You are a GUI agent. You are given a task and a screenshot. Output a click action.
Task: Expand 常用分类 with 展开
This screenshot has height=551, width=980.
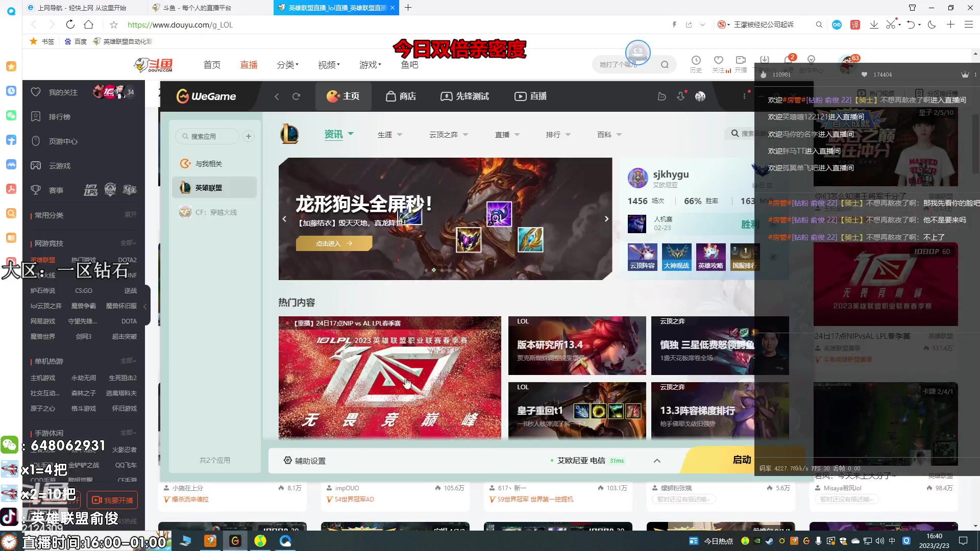130,215
